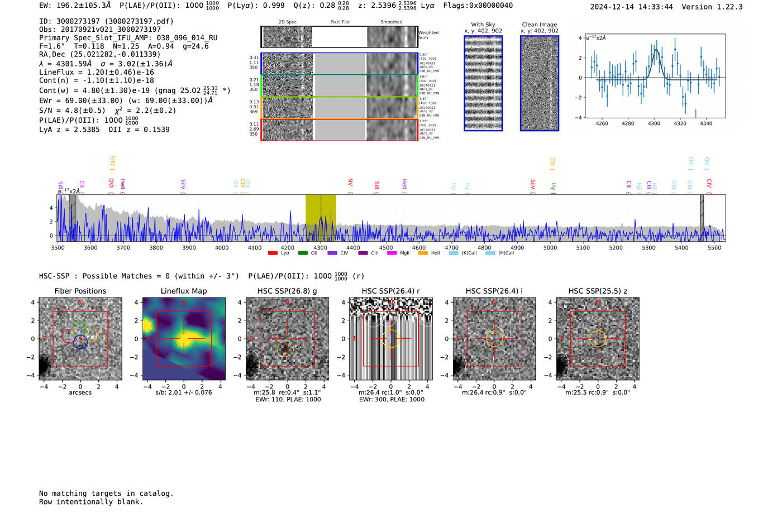The image size is (782, 532).
Task: Click the 'Version 1.22.3' text
Action: coord(712,7)
